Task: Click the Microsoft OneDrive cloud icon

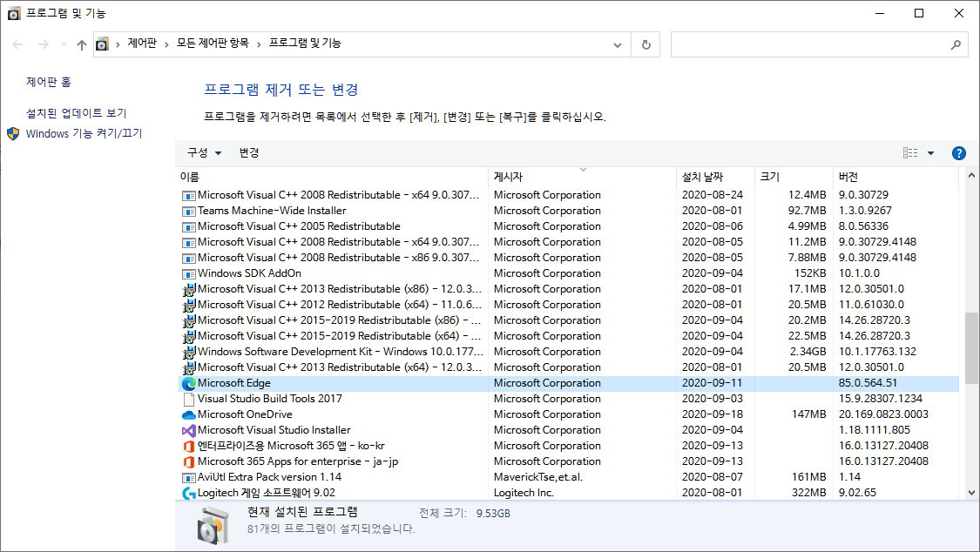Action: [x=189, y=414]
